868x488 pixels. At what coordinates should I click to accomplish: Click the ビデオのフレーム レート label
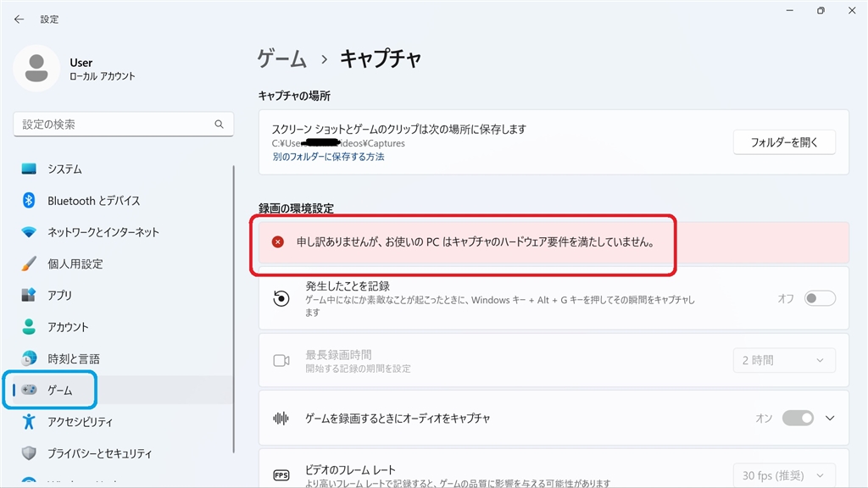[x=350, y=470]
